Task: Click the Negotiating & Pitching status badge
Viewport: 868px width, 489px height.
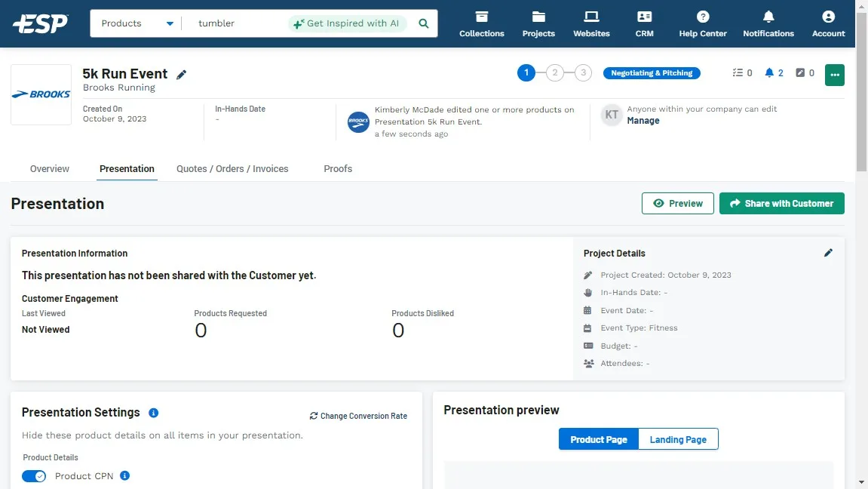Action: [652, 73]
